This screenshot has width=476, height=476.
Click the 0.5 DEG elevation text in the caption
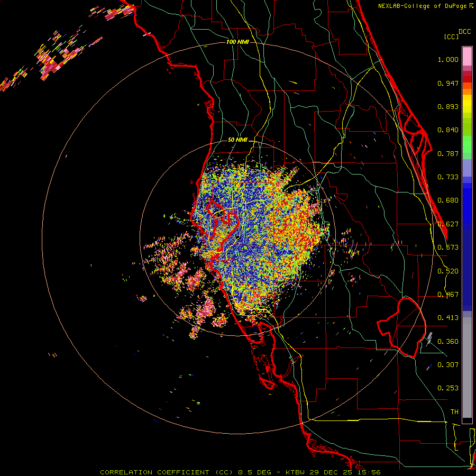pos(254,472)
